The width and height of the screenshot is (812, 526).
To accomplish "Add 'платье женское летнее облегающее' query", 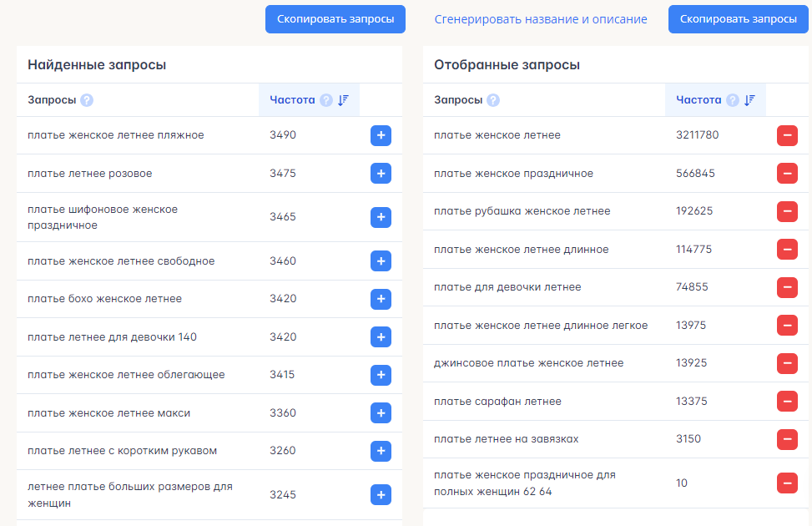I will (x=381, y=375).
